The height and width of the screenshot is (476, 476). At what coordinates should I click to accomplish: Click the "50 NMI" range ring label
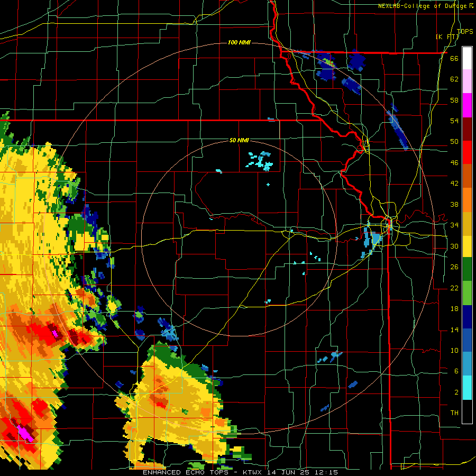[x=239, y=140]
